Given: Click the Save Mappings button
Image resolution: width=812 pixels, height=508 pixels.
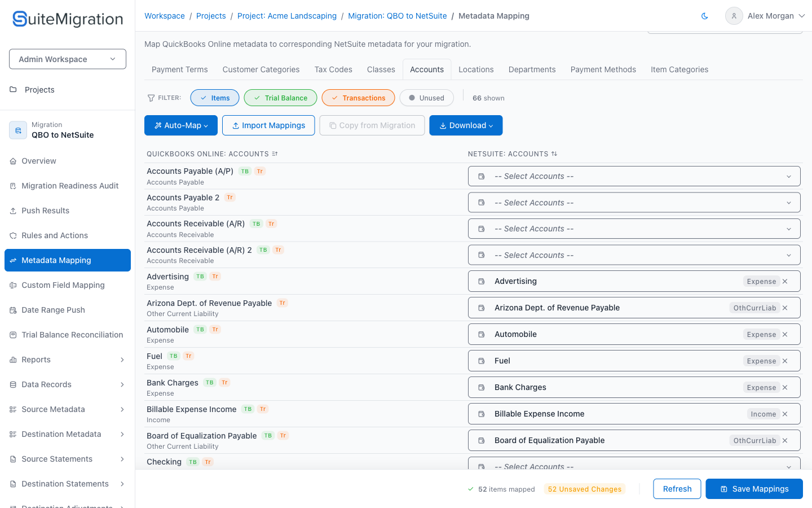Looking at the screenshot, I should pyautogui.click(x=754, y=489).
